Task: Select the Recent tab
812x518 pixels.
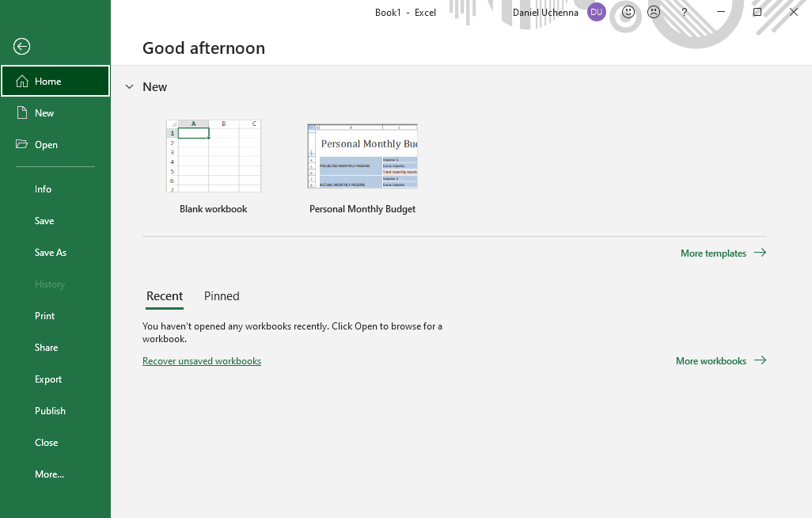Action: [x=165, y=296]
